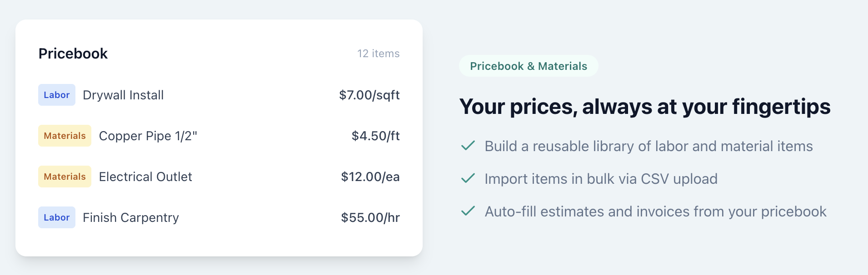
Task: Click the Pricebook & Materials pill badge
Action: (528, 66)
